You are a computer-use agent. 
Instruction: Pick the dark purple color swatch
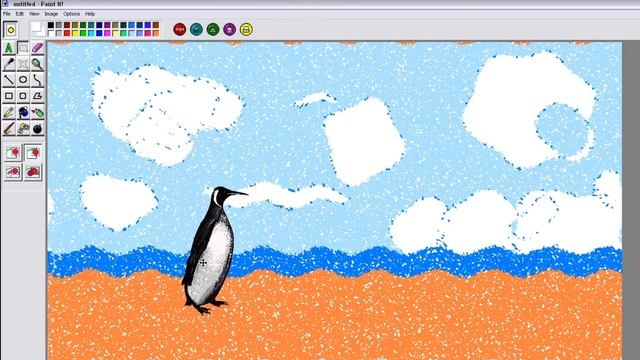107,25
